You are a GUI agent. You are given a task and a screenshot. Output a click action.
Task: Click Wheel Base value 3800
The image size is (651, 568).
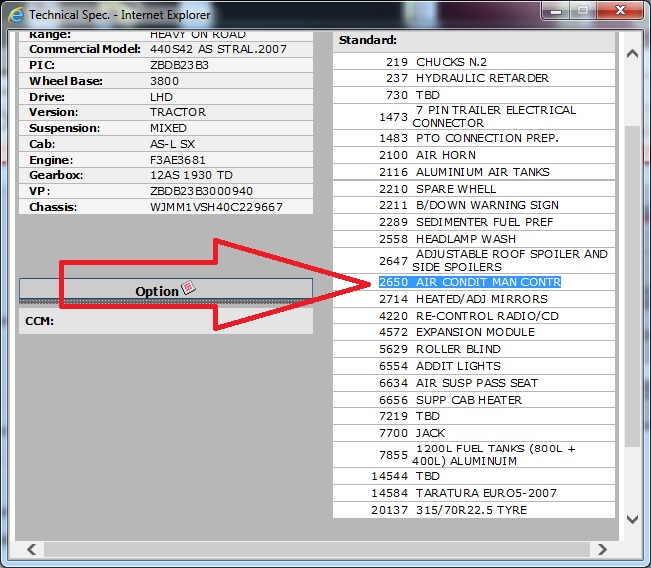click(164, 81)
